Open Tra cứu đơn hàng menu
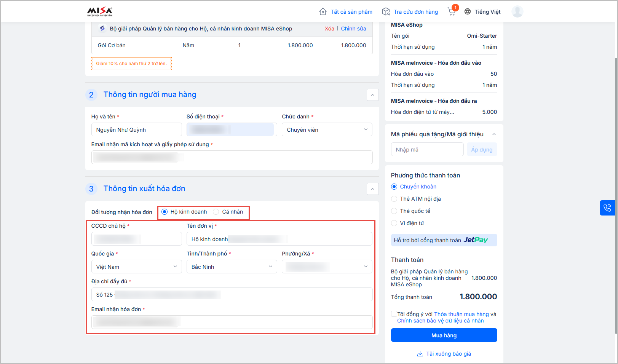The width and height of the screenshot is (618, 364). pos(415,12)
